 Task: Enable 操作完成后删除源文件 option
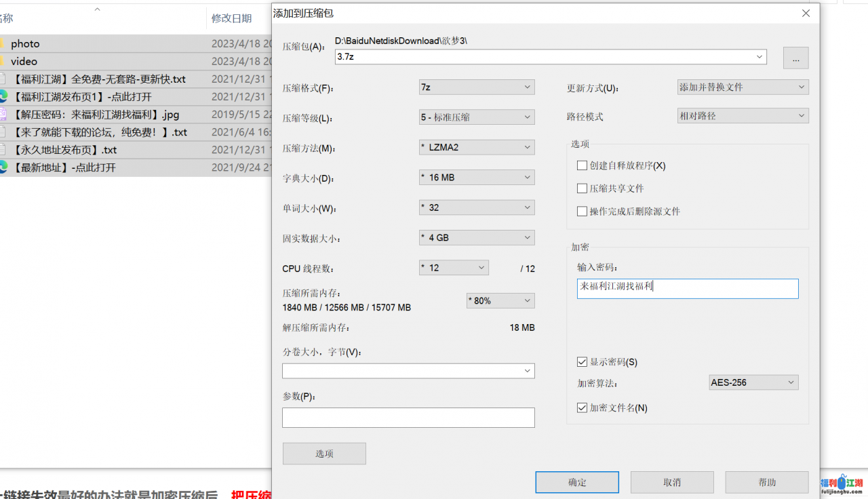[582, 212]
